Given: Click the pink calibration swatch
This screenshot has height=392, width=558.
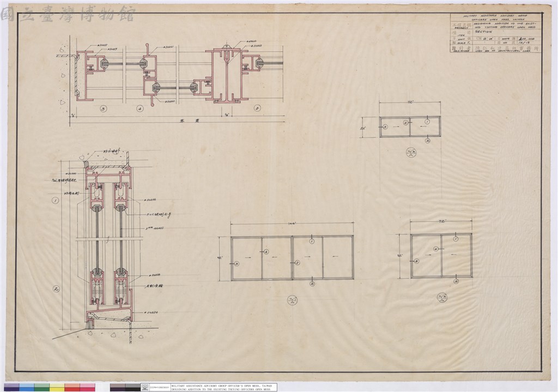Looking at the screenshot, I should (88, 388).
